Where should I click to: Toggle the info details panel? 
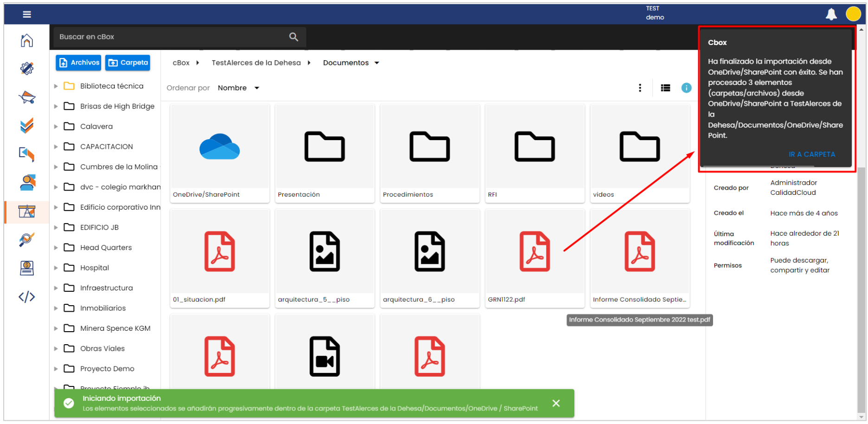pos(687,88)
